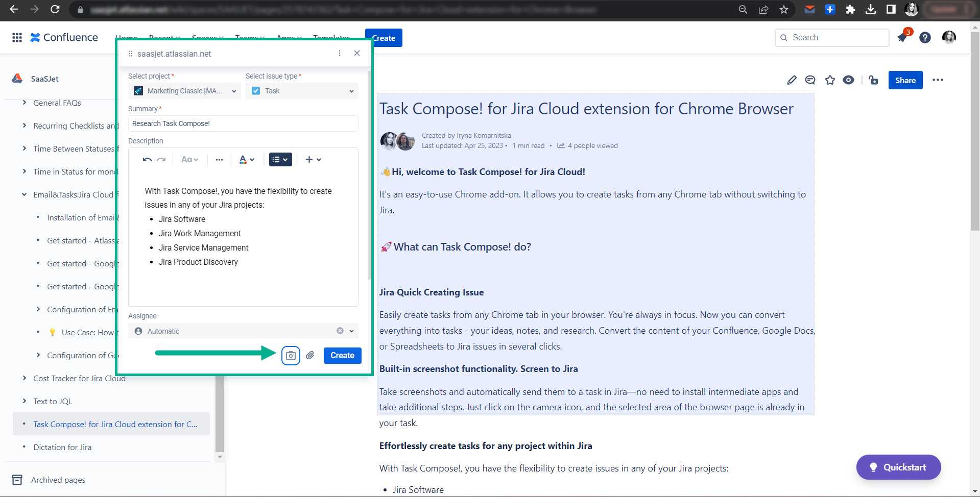The image size is (980, 497).
Task: Open Confluence help with the question mark icon
Action: [x=925, y=37]
